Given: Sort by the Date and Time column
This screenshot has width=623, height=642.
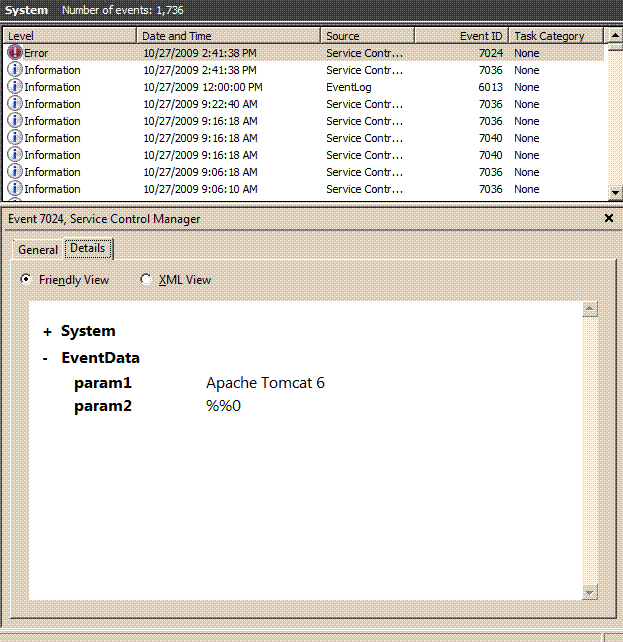Looking at the screenshot, I should pyautogui.click(x=228, y=36).
